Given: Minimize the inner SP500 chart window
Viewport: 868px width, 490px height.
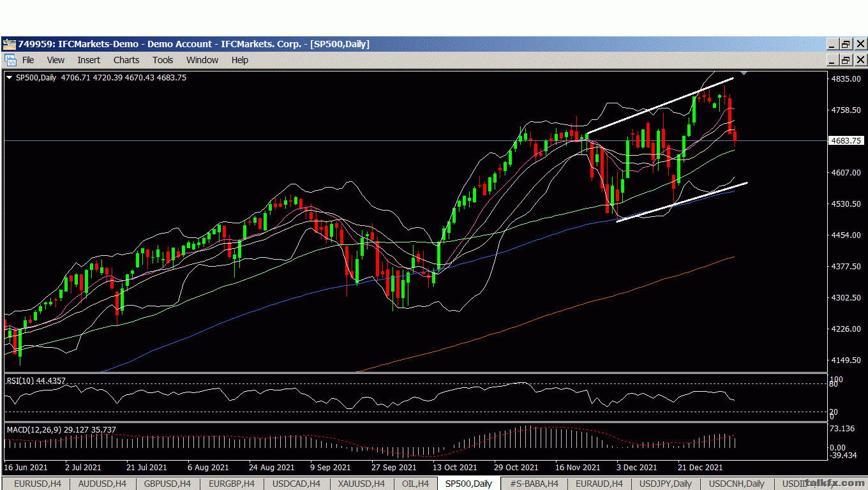Looking at the screenshot, I should pyautogui.click(x=832, y=60).
